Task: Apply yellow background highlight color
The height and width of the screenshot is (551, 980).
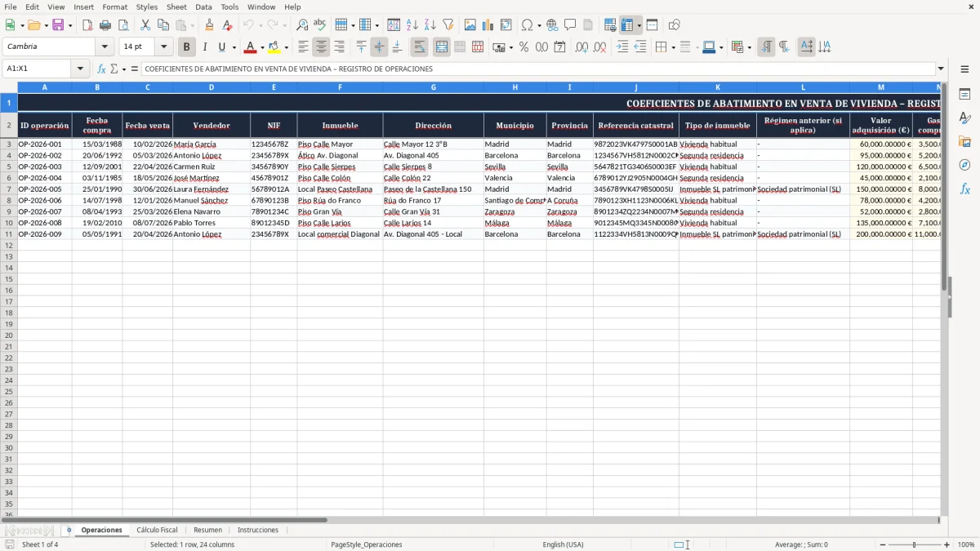Action: 274,47
